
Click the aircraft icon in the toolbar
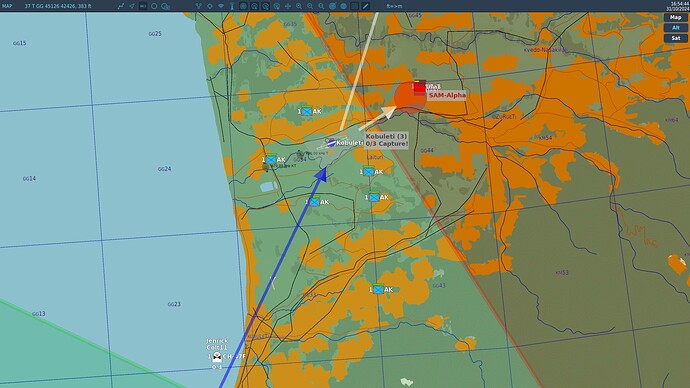(x=132, y=6)
